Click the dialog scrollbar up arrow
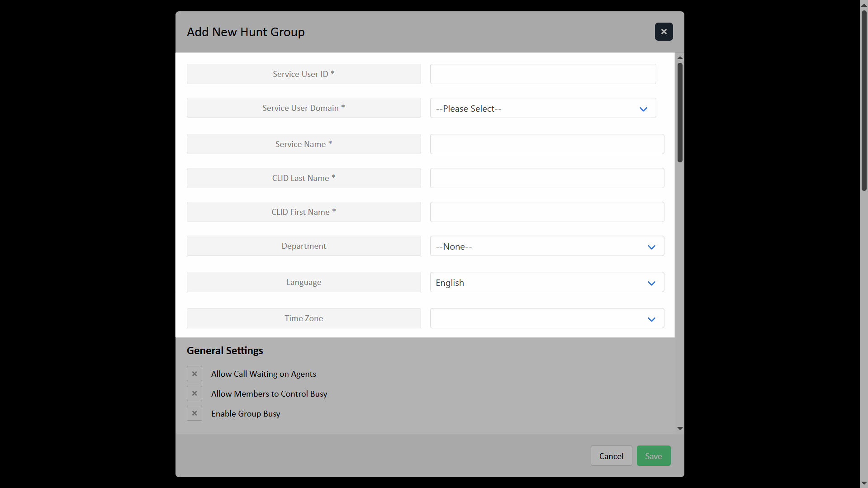 pos(680,58)
